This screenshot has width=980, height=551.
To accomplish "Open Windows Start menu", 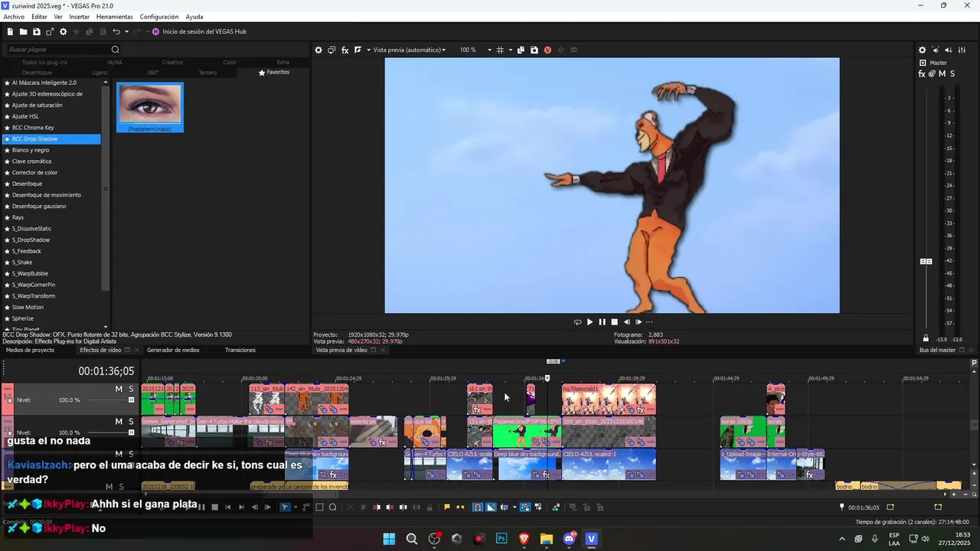I will (x=389, y=539).
